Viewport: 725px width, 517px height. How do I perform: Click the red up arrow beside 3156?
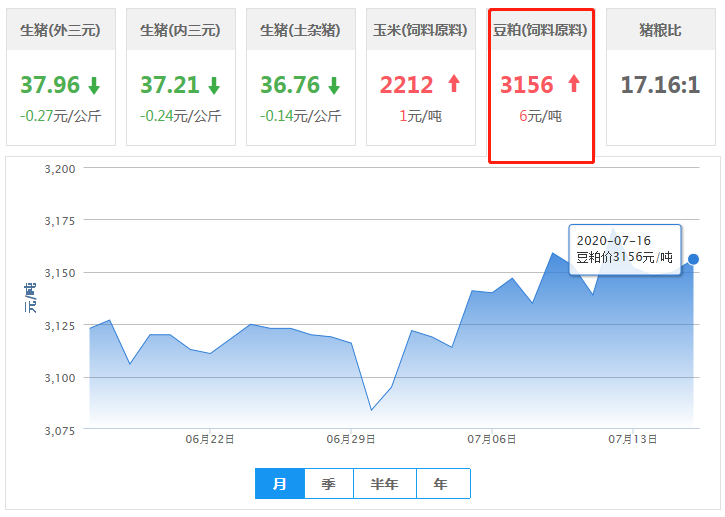tap(573, 84)
